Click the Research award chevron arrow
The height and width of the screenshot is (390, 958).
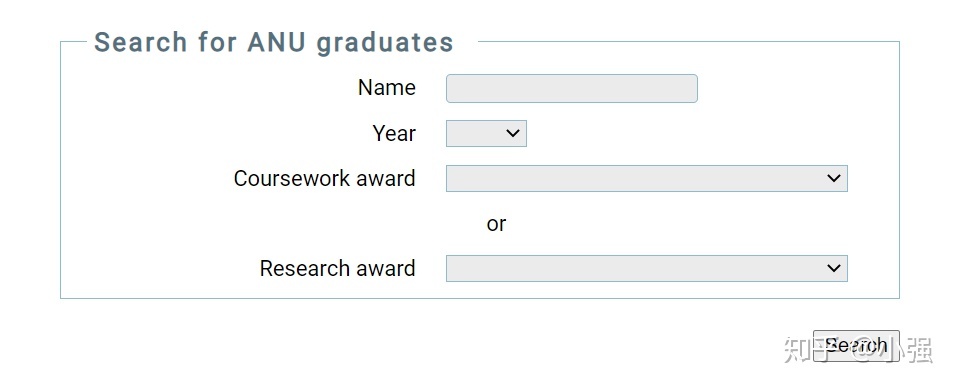click(x=834, y=268)
